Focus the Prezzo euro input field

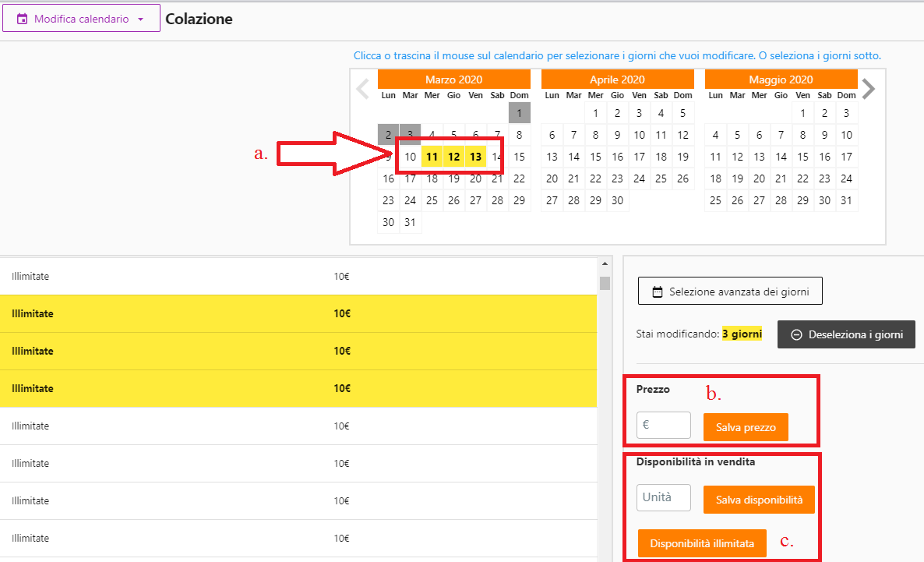pos(664,426)
